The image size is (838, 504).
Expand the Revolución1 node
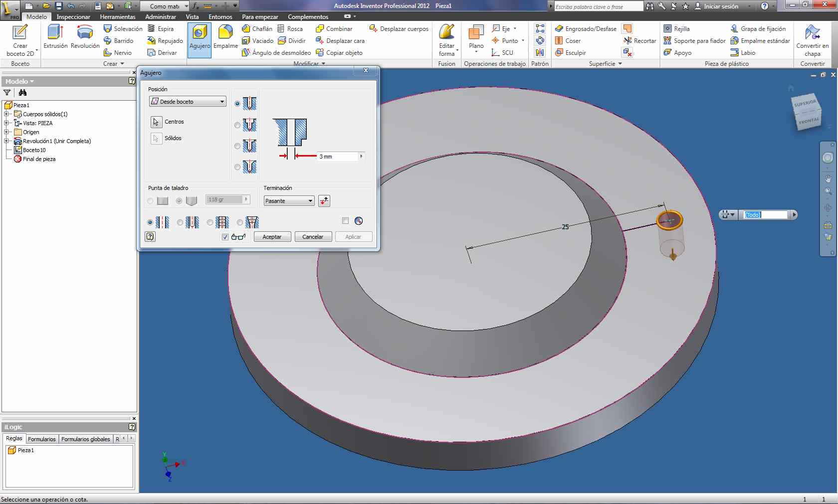coord(6,141)
